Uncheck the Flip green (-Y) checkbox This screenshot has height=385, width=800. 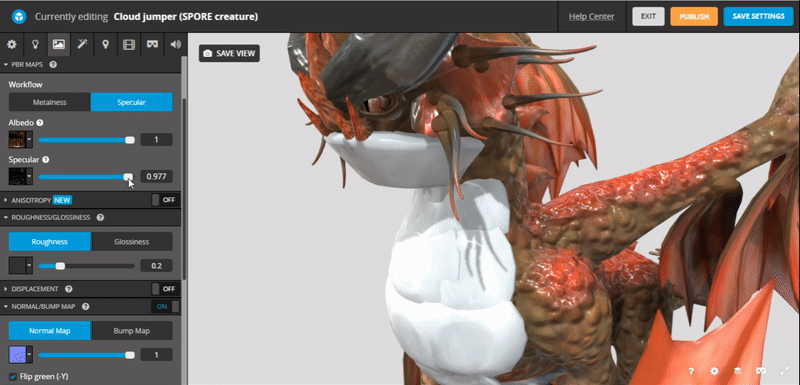pyautogui.click(x=13, y=377)
